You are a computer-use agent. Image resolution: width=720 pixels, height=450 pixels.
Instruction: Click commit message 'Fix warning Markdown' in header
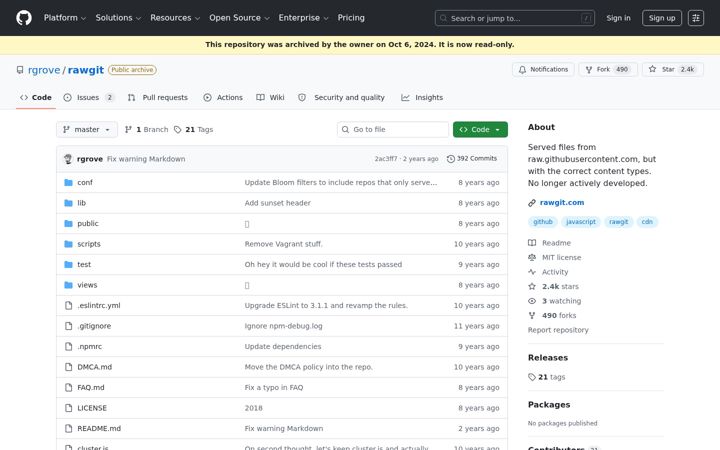point(146,159)
